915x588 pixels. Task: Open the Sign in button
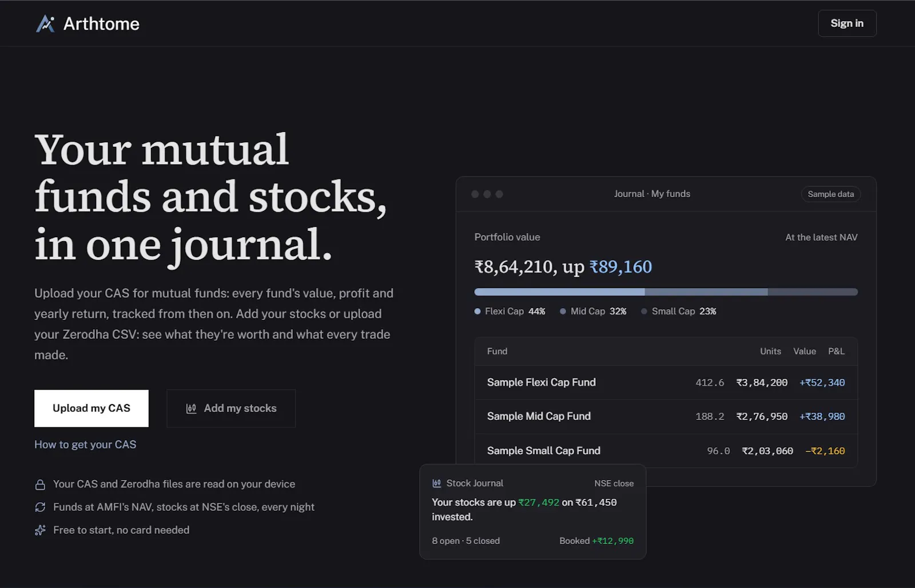point(847,23)
